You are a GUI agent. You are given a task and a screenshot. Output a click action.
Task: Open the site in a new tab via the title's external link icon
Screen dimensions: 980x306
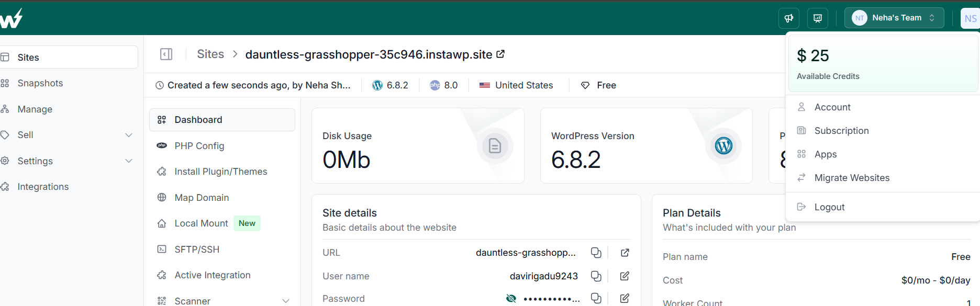[x=500, y=54]
